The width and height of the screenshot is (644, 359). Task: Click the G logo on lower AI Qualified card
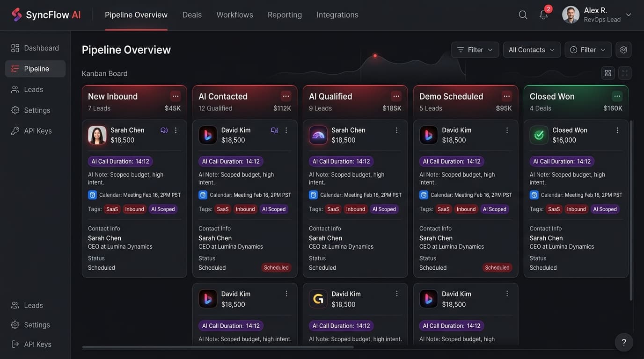click(x=318, y=299)
